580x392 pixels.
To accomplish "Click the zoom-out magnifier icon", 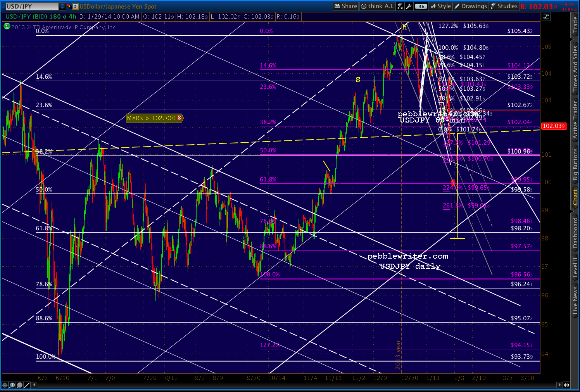I will point(20,385).
